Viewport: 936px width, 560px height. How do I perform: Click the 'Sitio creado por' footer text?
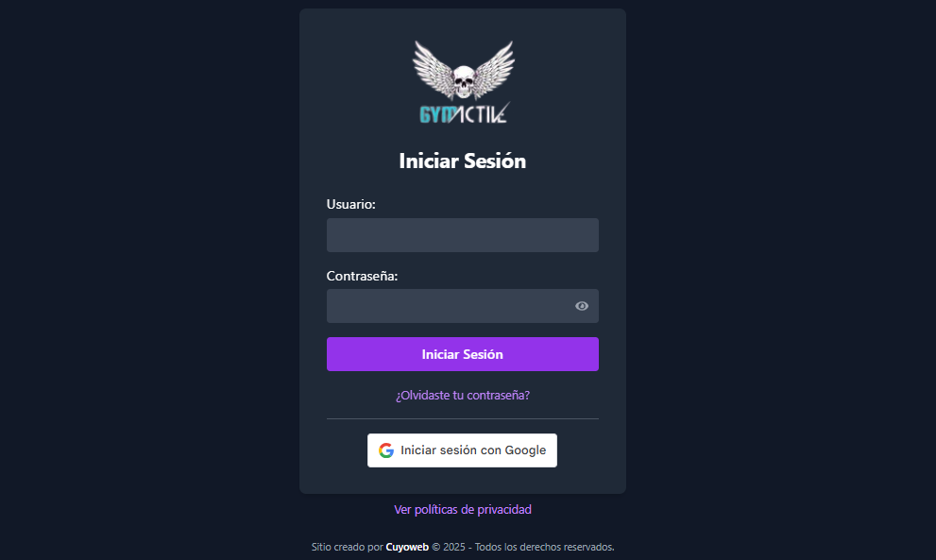(x=347, y=547)
